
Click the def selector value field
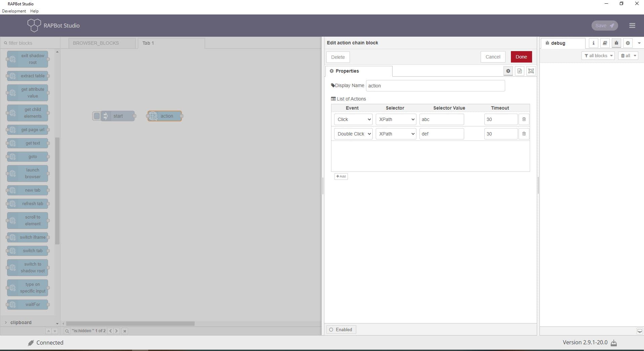coord(442,134)
